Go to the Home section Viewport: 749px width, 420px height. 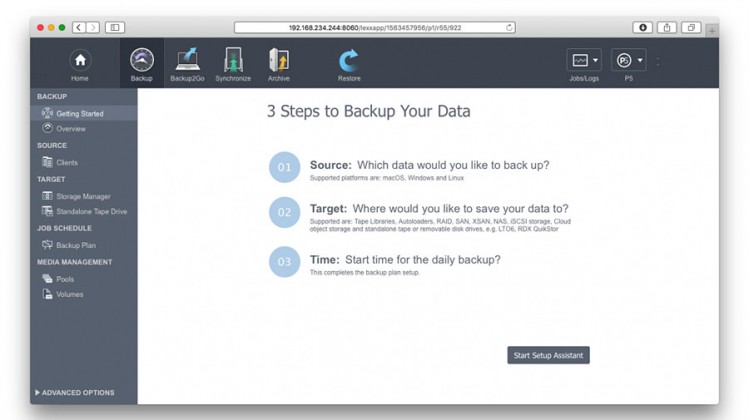pos(80,65)
